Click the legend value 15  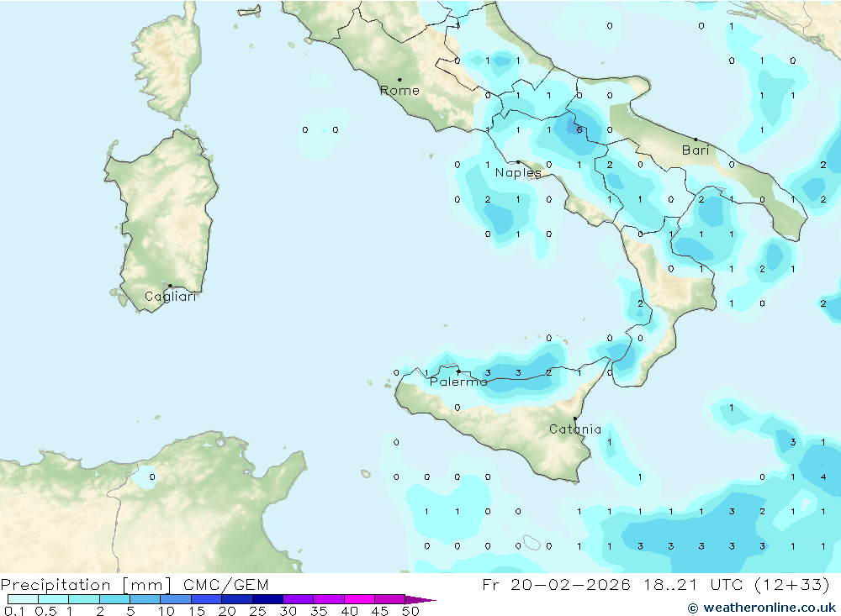click(x=197, y=611)
